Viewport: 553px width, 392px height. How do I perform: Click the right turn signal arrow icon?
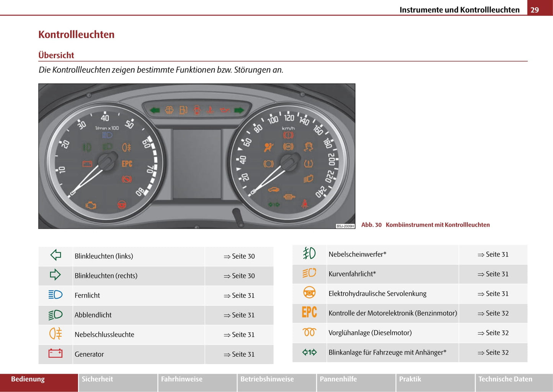coord(55,275)
